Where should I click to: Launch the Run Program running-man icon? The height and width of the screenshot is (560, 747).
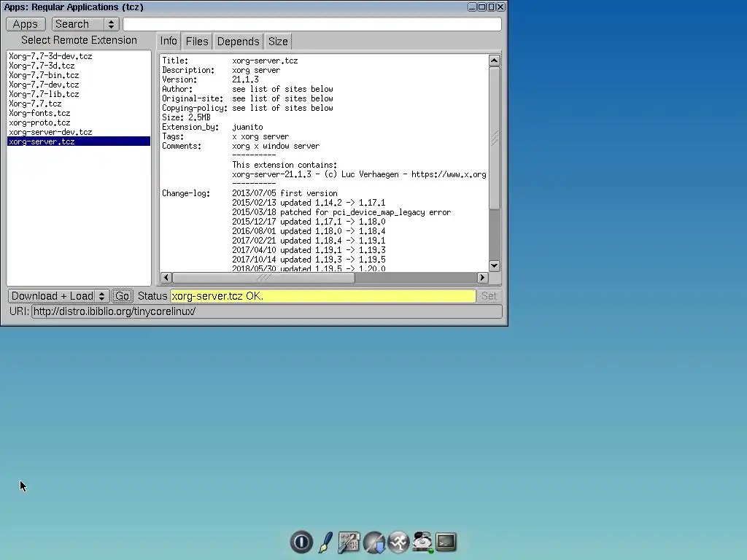point(399,542)
